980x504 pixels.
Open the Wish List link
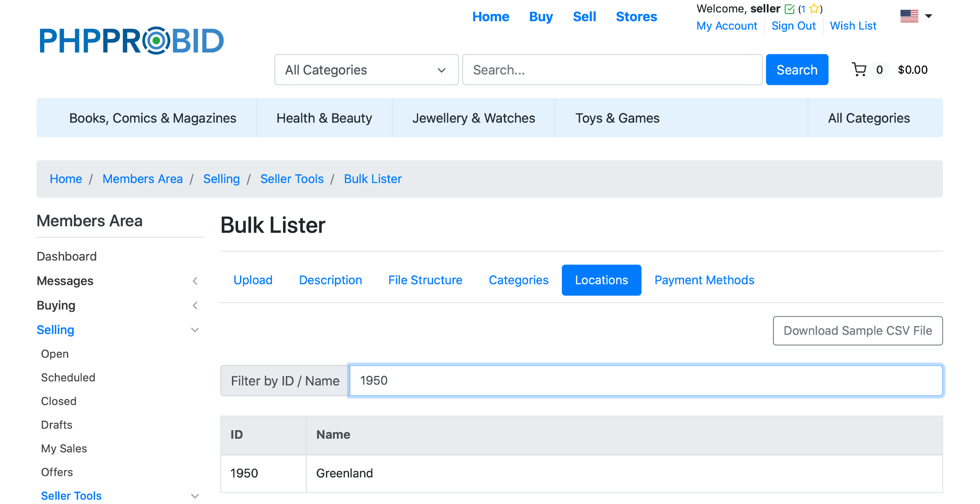coord(853,26)
